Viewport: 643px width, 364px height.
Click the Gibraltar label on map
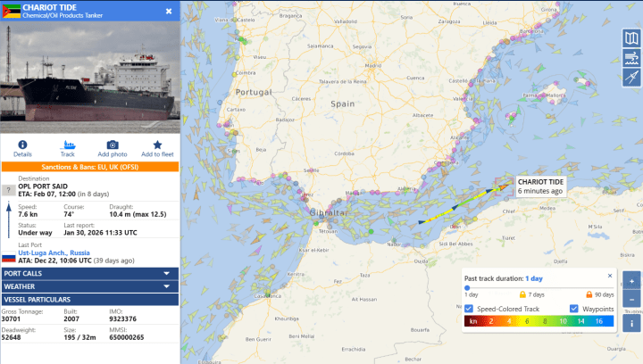[x=329, y=213]
